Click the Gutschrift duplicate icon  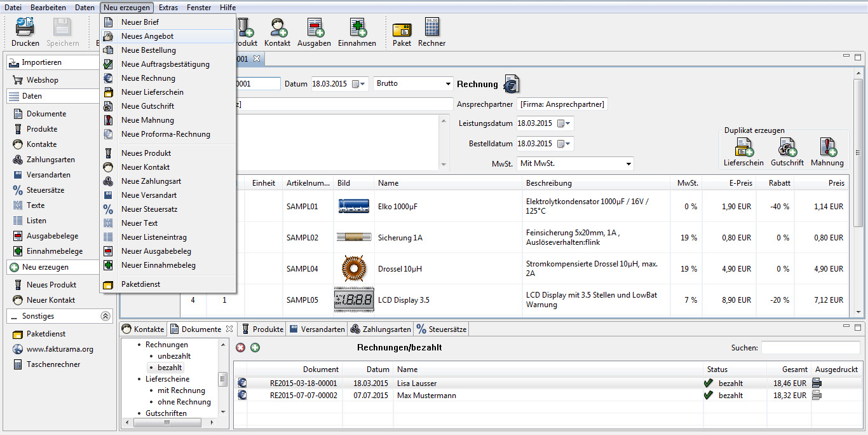(787, 148)
